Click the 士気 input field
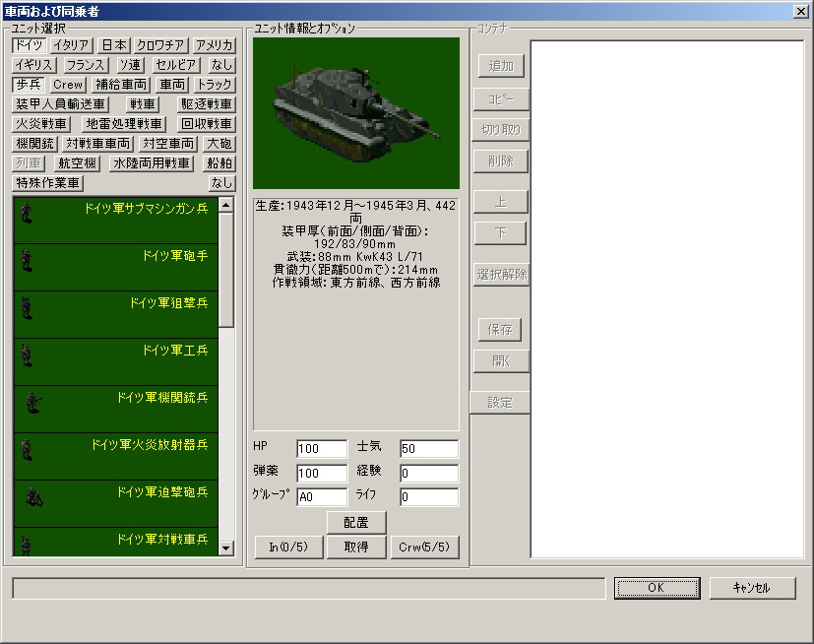The height and width of the screenshot is (644, 814). [429, 449]
